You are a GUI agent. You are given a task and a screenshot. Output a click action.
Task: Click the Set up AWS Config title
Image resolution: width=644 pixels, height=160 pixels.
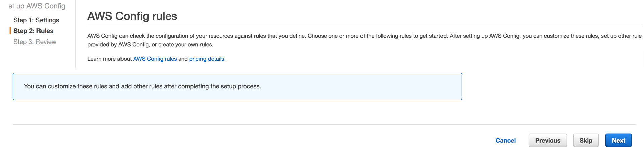(x=37, y=6)
